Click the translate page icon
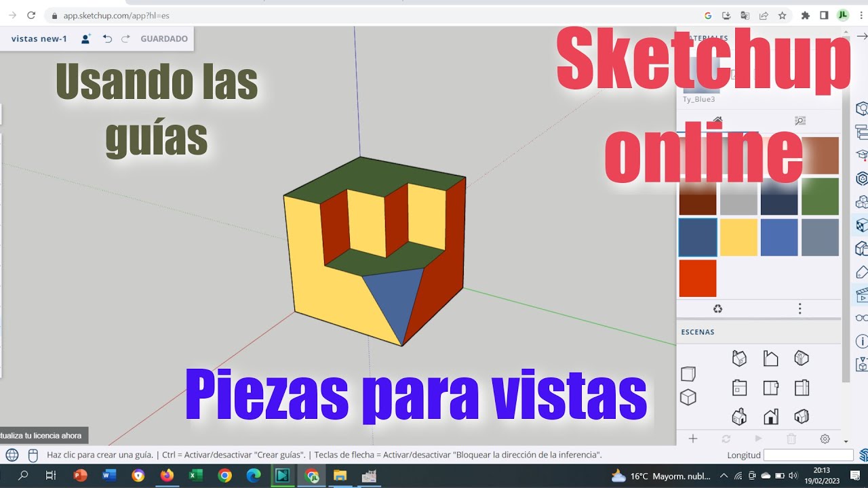 click(745, 15)
